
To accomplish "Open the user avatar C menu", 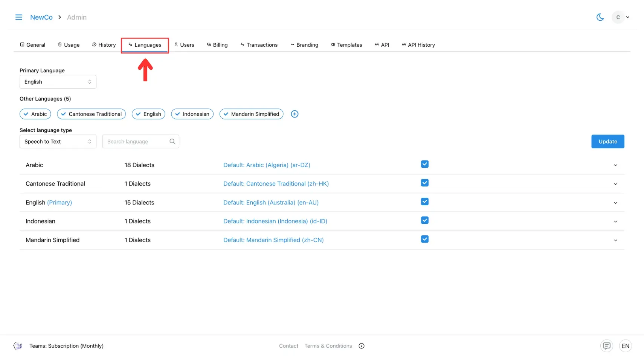I will (621, 17).
